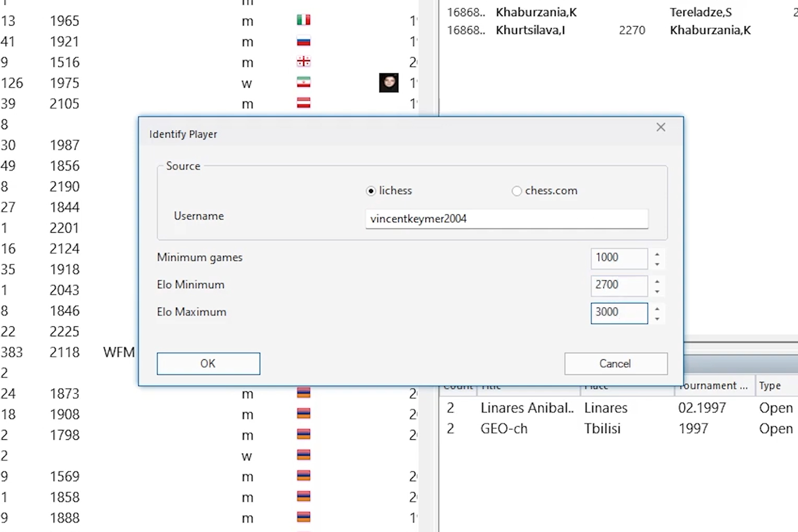This screenshot has width=798, height=532.
Task: Click an Armenian flag icon
Action: click(303, 393)
